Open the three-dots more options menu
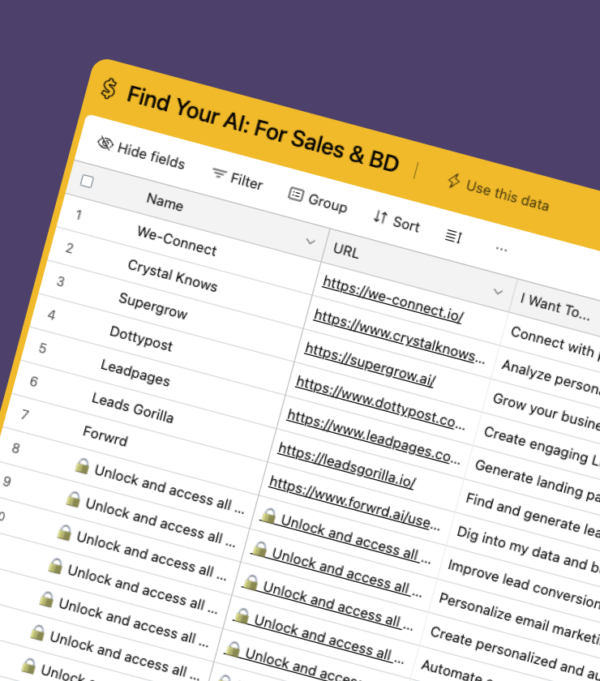This screenshot has height=681, width=600. [x=501, y=249]
